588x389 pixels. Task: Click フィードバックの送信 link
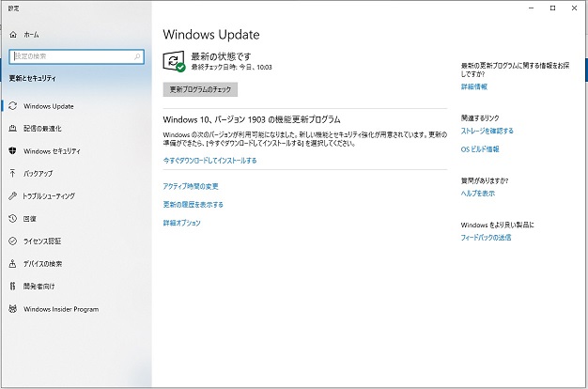click(x=486, y=238)
